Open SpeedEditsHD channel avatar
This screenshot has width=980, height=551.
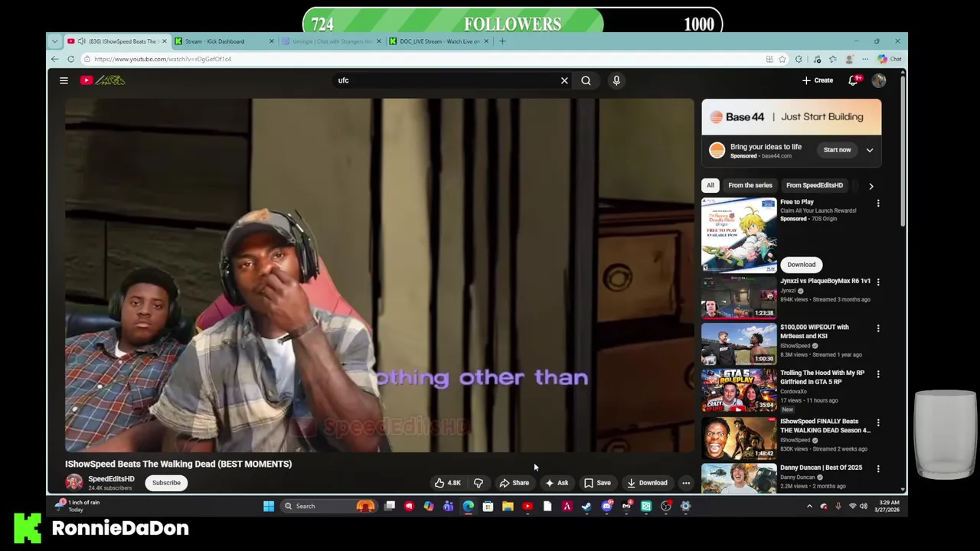(x=74, y=482)
